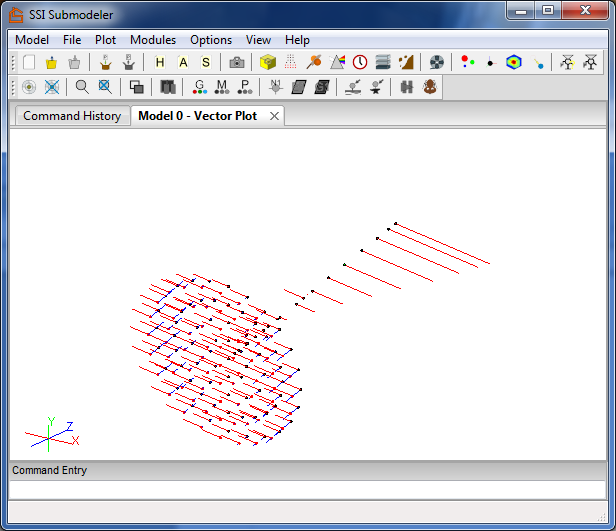Screen dimensions: 616x531
Task: Toggle the S toolbar button
Action: click(206, 62)
